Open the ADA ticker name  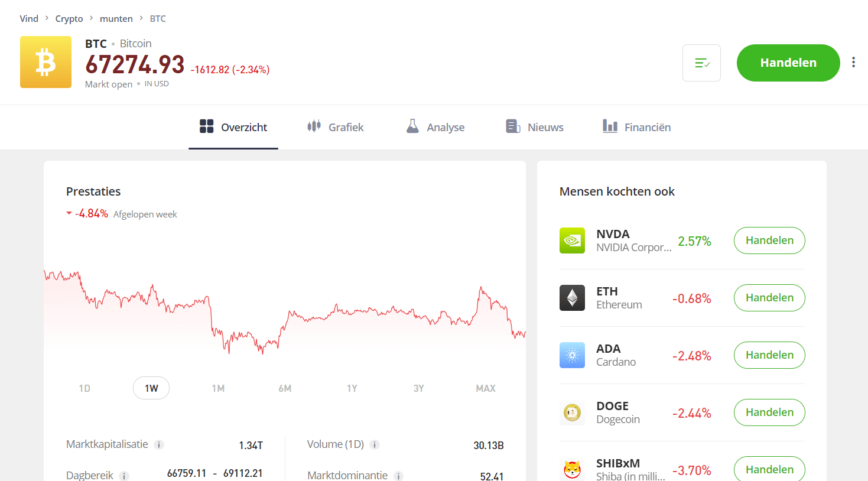pos(608,349)
